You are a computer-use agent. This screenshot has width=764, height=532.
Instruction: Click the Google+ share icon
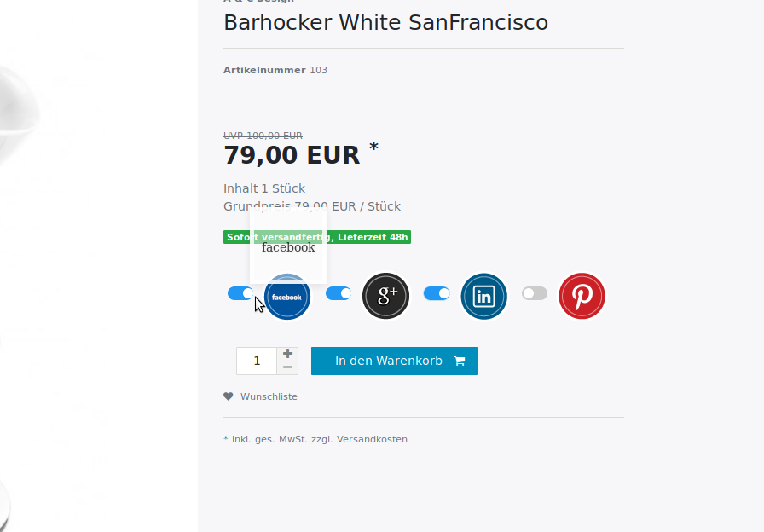(386, 296)
